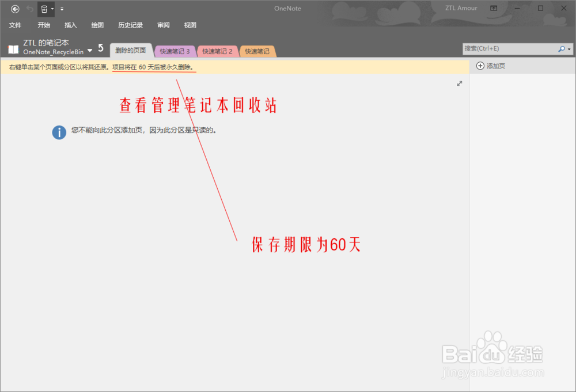Close the OneNote window
The image size is (576, 392).
[563, 8]
